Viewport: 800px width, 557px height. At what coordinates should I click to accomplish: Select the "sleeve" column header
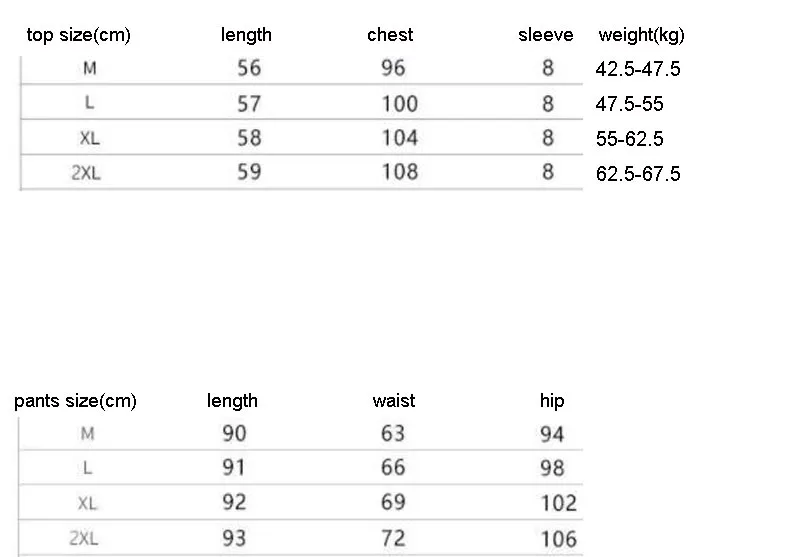tap(545, 35)
